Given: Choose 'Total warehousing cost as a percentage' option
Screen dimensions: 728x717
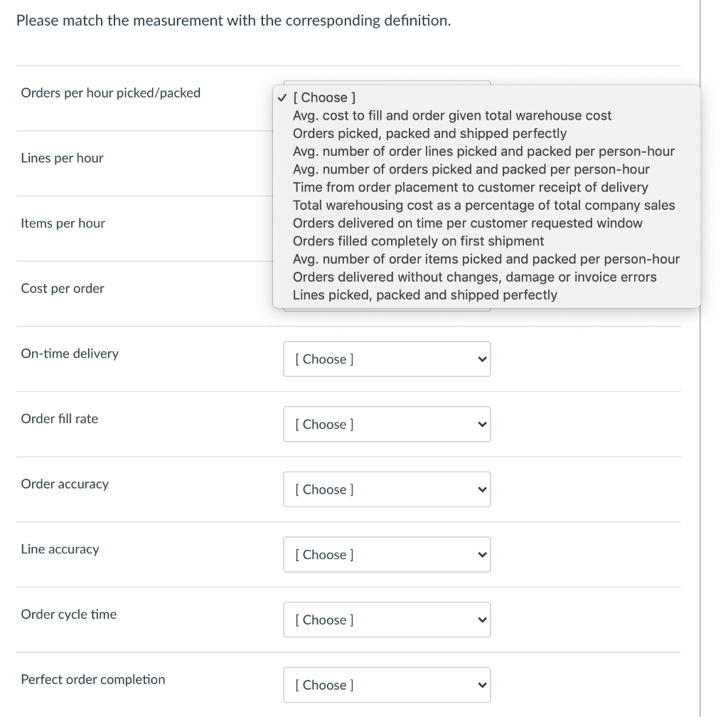Looking at the screenshot, I should [x=483, y=205].
